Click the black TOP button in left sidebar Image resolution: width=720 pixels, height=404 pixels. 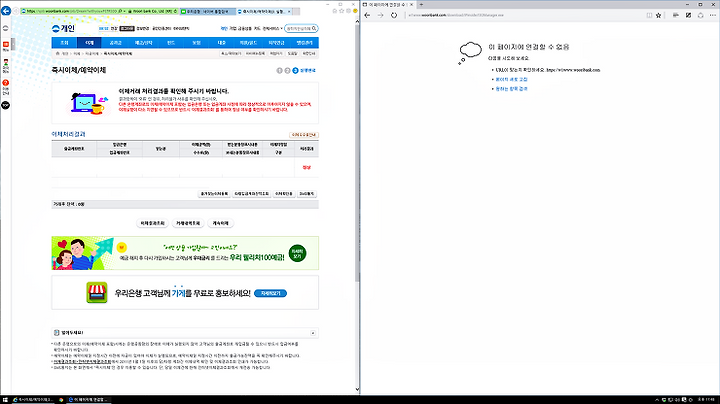6,105
